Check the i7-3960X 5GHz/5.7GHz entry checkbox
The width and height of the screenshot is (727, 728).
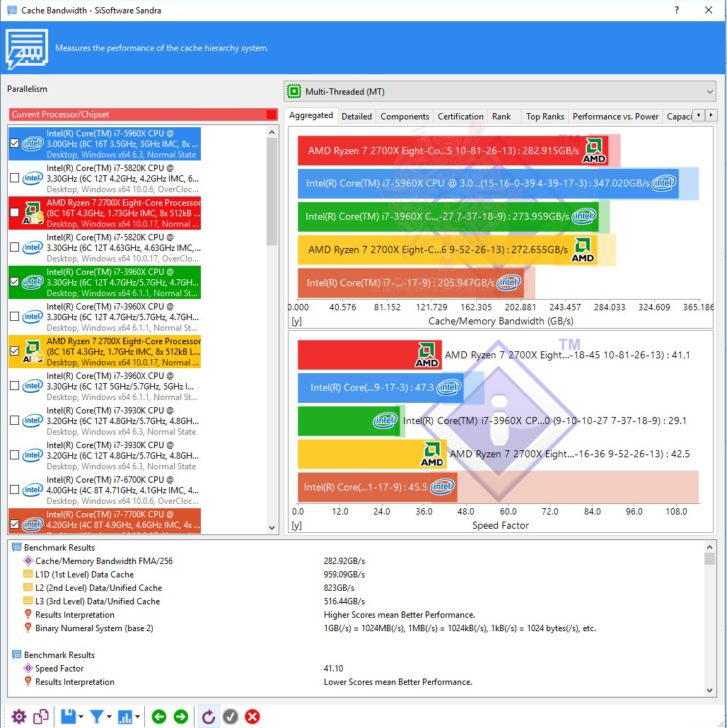pyautogui.click(x=14, y=386)
